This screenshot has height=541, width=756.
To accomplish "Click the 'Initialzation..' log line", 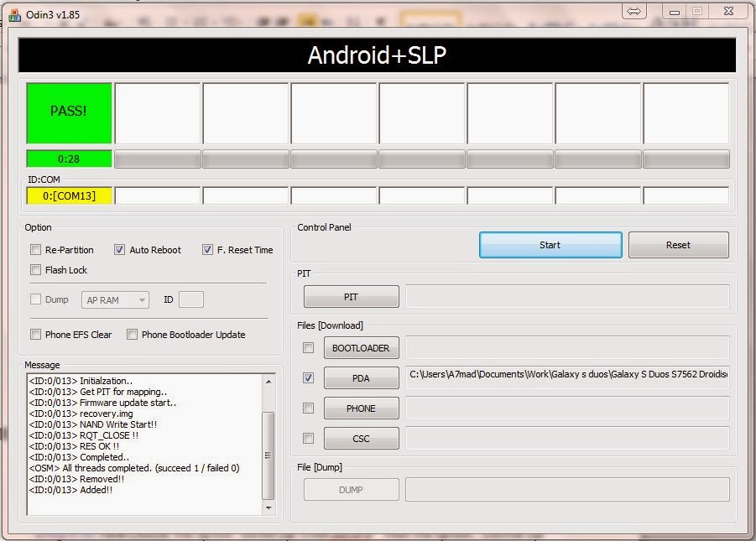I will 81,381.
